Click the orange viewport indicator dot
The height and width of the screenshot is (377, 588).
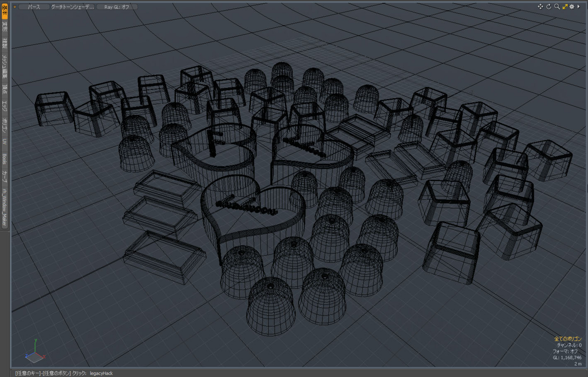pos(15,7)
